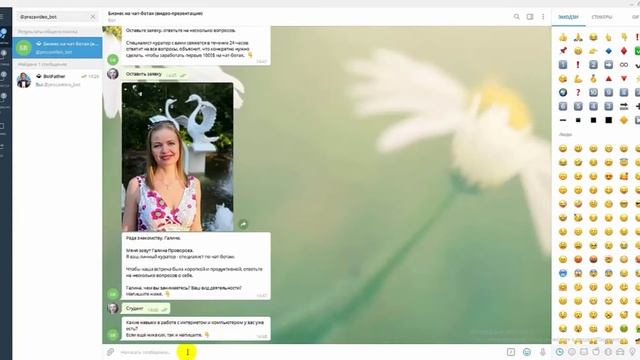Switch to the Stickers tab

[602, 17]
